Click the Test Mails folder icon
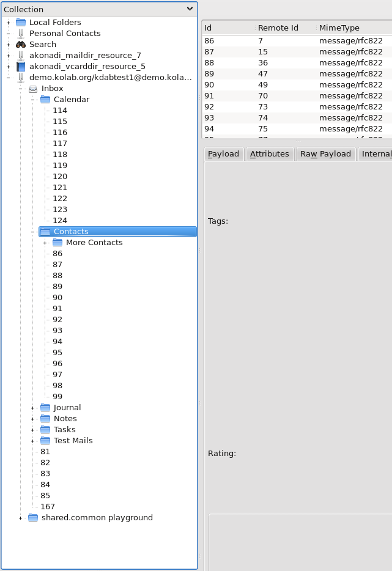 pyautogui.click(x=45, y=441)
